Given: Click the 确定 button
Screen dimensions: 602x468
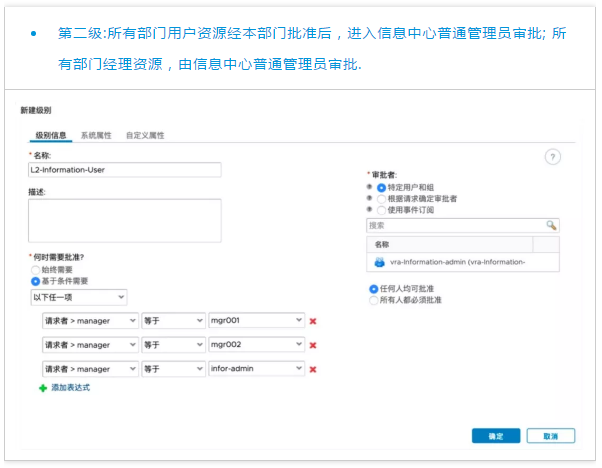Looking at the screenshot, I should point(496,437).
